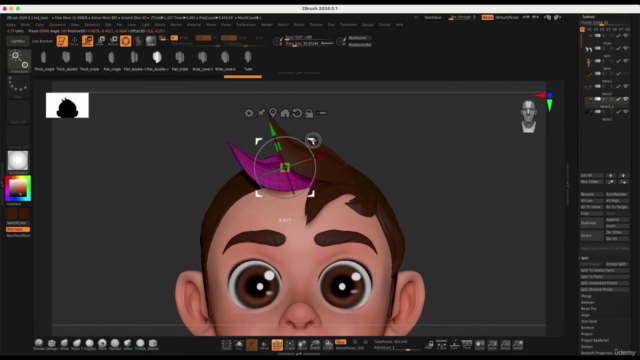Choose the Flat_single hair brush
640x360 pixels.
(112, 61)
